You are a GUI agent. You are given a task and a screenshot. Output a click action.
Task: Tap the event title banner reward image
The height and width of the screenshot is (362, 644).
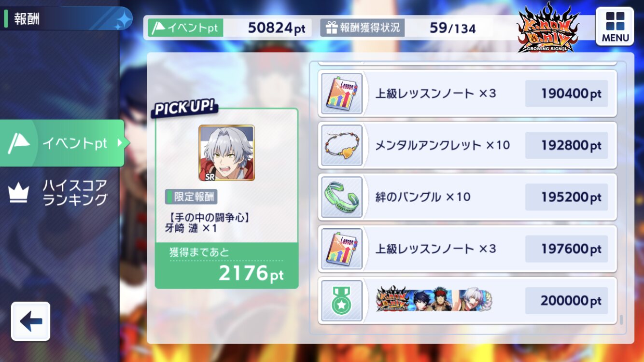coord(434,300)
